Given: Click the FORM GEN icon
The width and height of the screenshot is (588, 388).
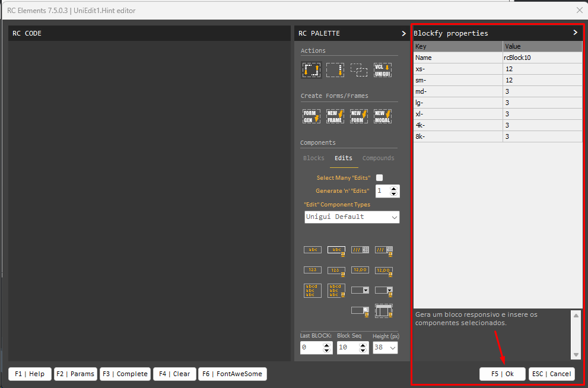Looking at the screenshot, I should [312, 116].
